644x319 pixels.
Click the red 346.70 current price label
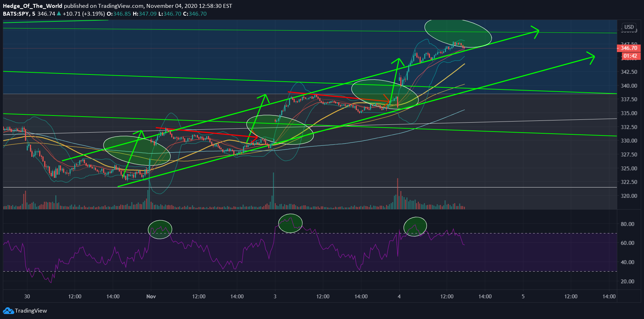point(629,48)
